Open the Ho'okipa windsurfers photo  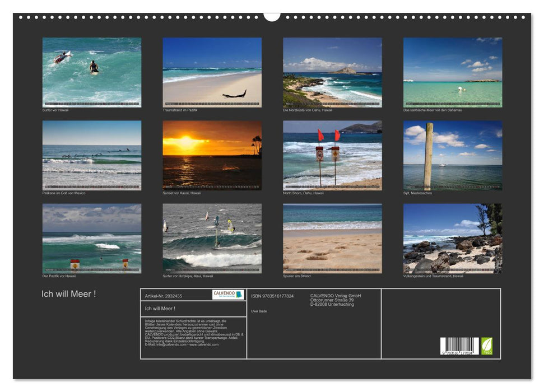[x=212, y=238]
